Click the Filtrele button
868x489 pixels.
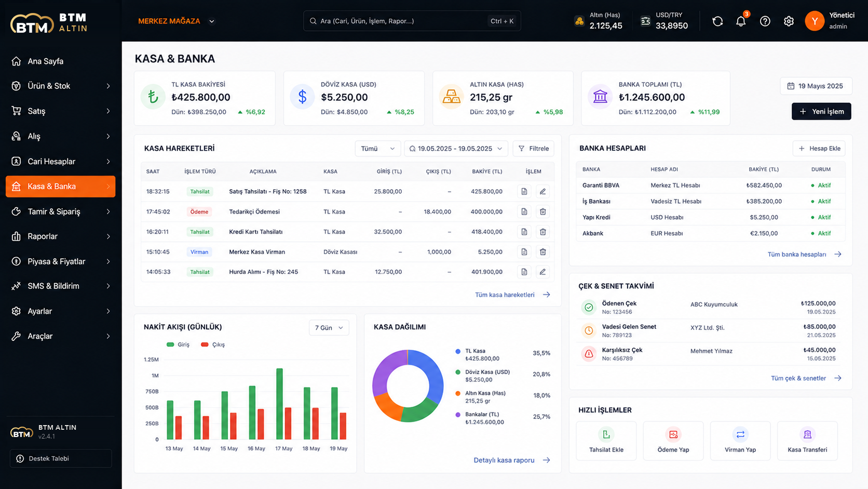click(x=534, y=149)
